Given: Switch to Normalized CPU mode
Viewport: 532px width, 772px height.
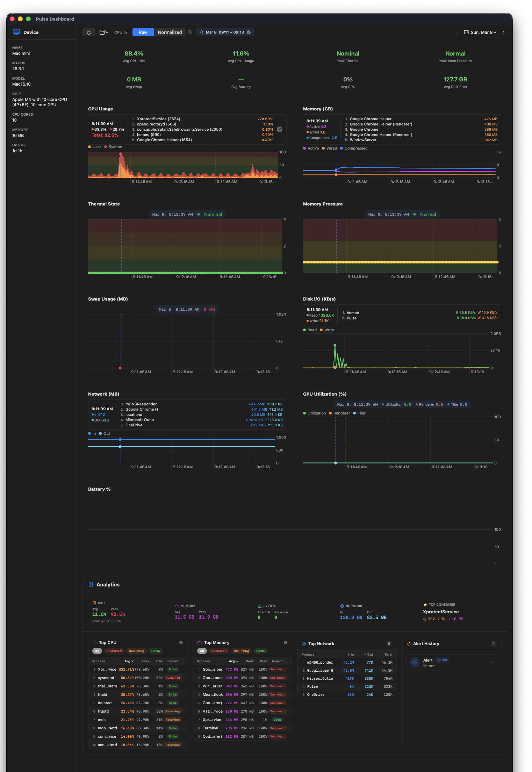Looking at the screenshot, I should click(x=170, y=32).
